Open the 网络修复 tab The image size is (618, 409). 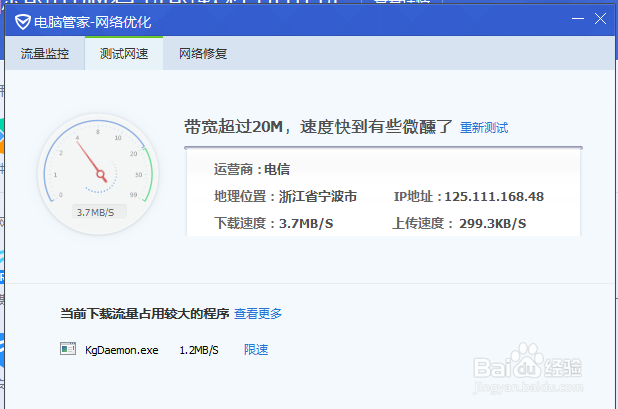point(203,54)
